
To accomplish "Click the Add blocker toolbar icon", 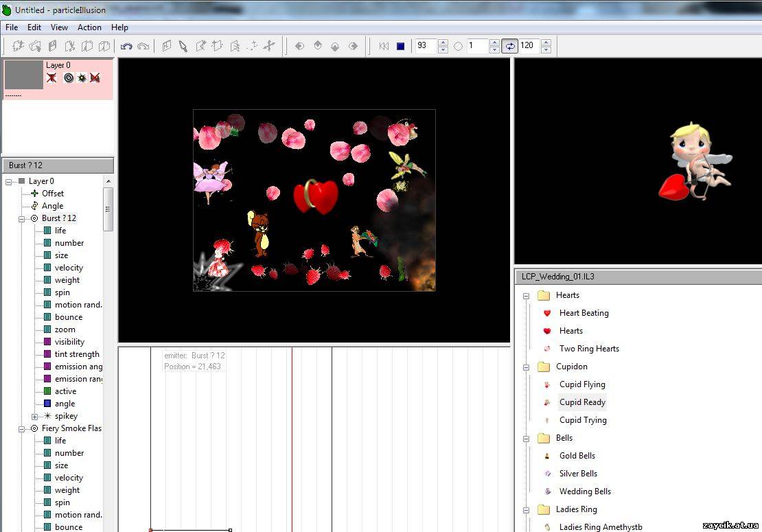I will [235, 46].
